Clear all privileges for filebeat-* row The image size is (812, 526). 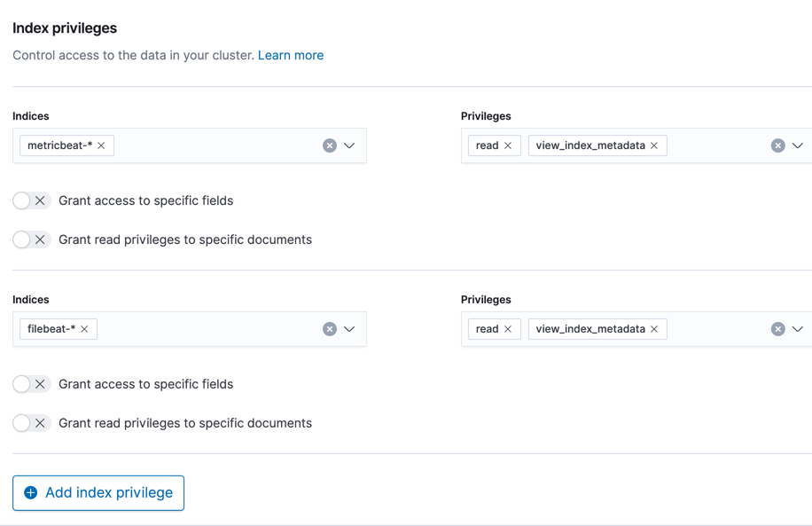[777, 329]
